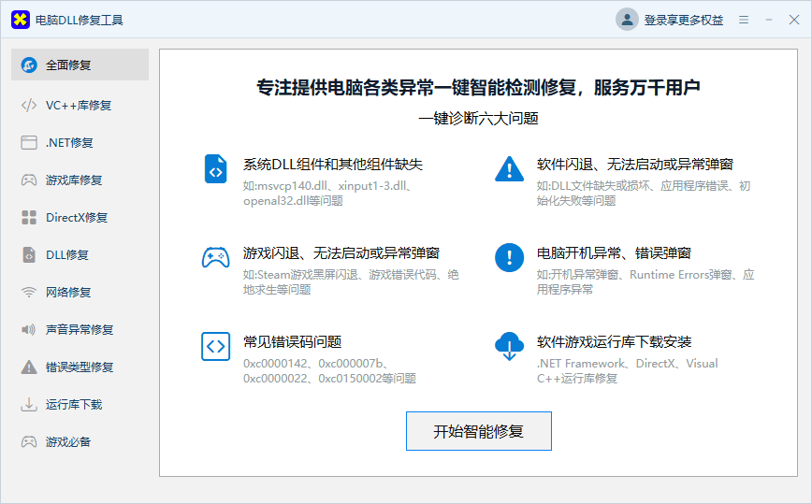Open 错误类型修复 section
The width and height of the screenshot is (812, 504).
point(80,367)
